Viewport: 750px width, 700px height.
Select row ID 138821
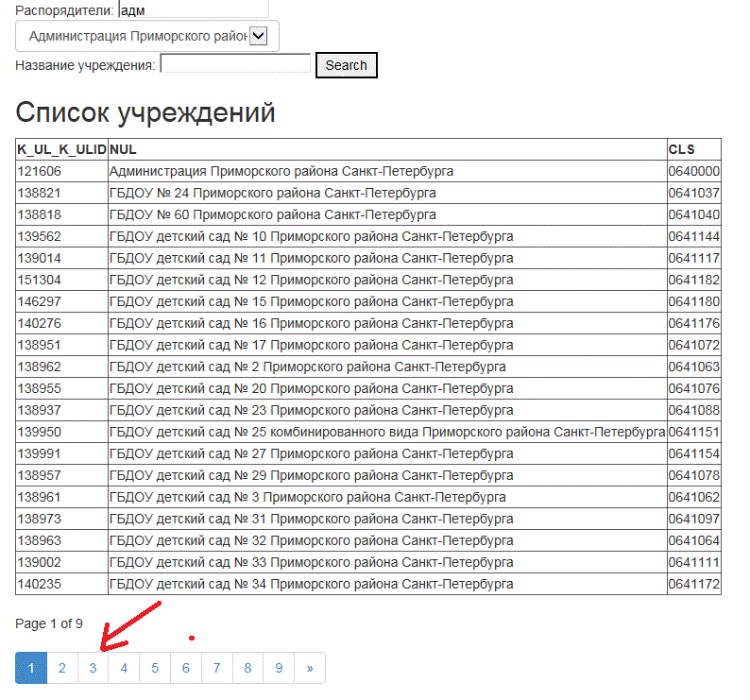(x=61, y=193)
